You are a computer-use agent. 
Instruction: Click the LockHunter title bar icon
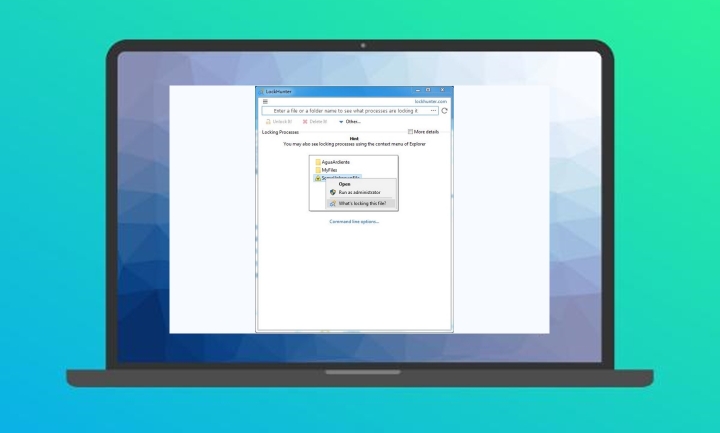point(261,91)
